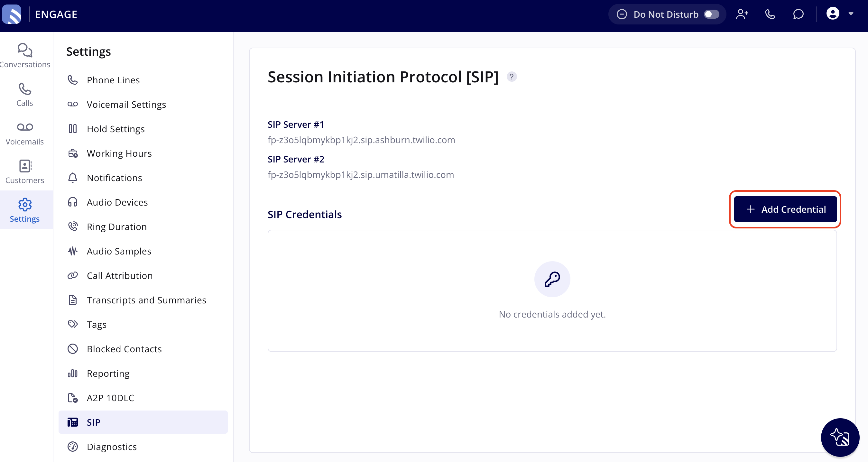Click the Add Credential button
This screenshot has height=462, width=868.
pyautogui.click(x=785, y=209)
